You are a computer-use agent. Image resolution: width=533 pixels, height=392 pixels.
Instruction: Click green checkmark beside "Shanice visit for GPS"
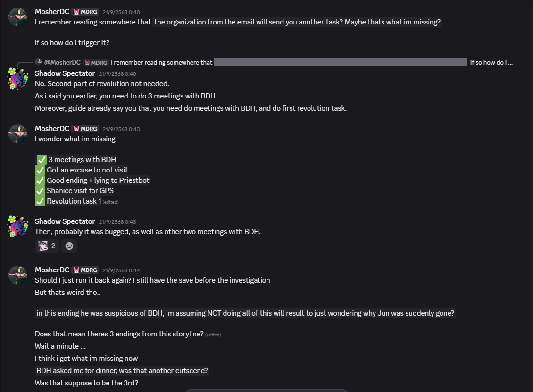click(x=40, y=191)
